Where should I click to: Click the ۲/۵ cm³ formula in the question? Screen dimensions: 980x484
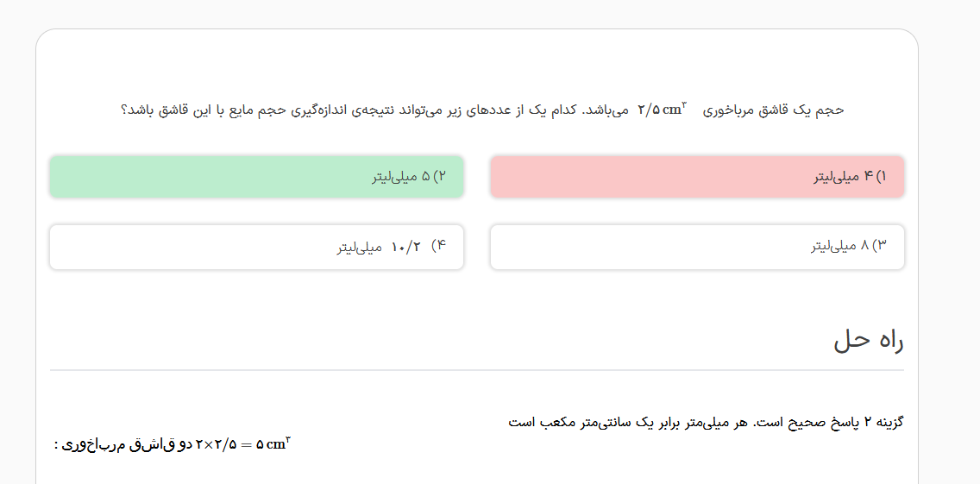pyautogui.click(x=662, y=110)
